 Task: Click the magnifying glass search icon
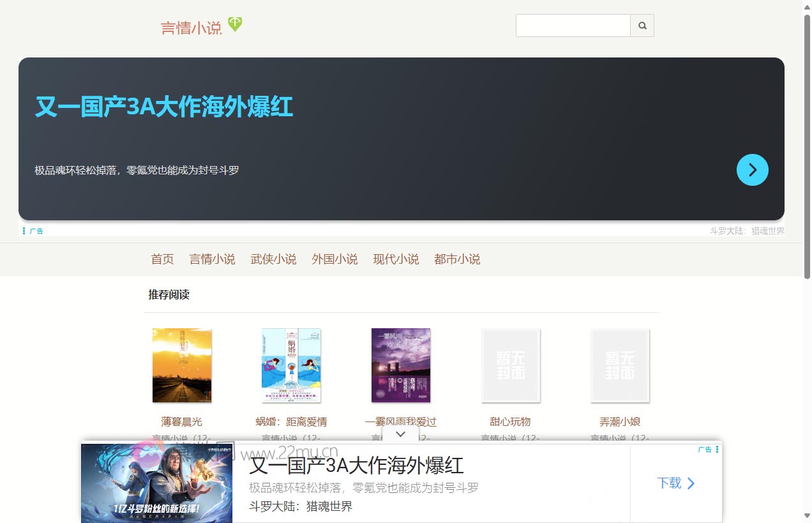pyautogui.click(x=642, y=26)
